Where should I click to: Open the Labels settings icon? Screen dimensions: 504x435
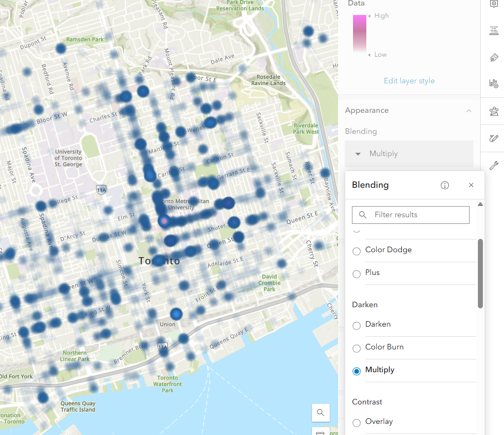pyautogui.click(x=493, y=57)
